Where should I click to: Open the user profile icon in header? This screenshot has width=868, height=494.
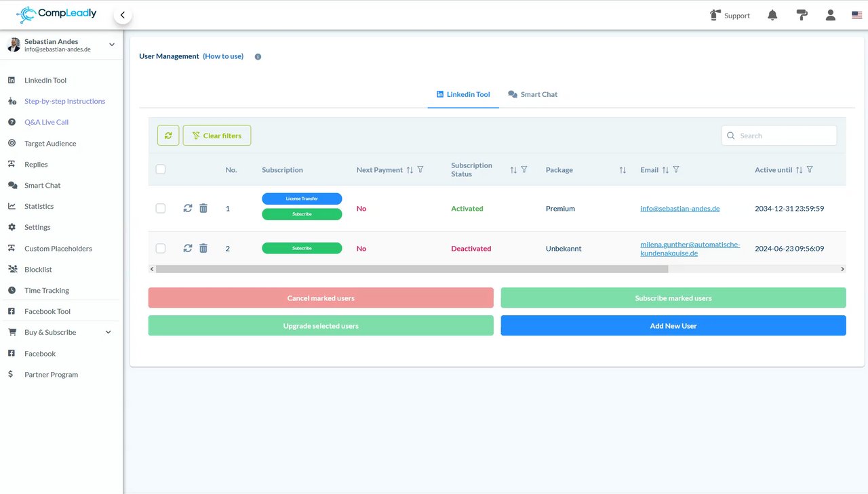pyautogui.click(x=830, y=15)
